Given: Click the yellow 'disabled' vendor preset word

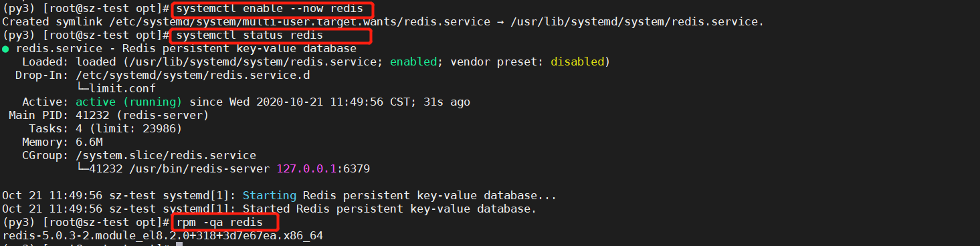Looking at the screenshot, I should (577, 61).
